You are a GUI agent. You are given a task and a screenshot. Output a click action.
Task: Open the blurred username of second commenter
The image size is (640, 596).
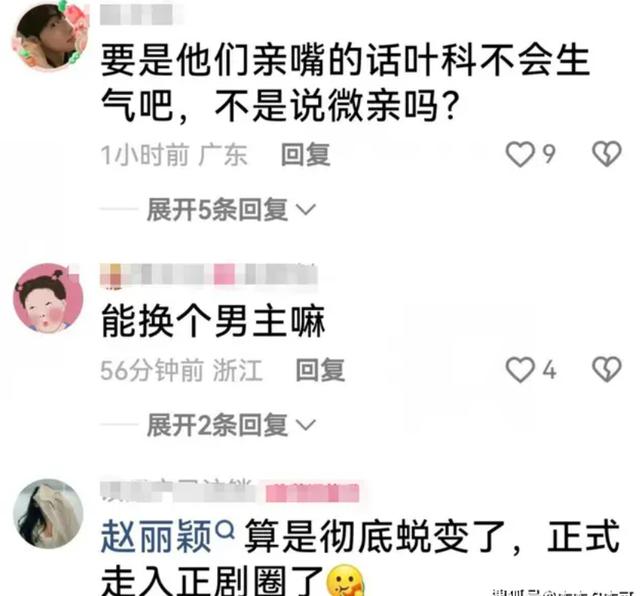[209, 274]
